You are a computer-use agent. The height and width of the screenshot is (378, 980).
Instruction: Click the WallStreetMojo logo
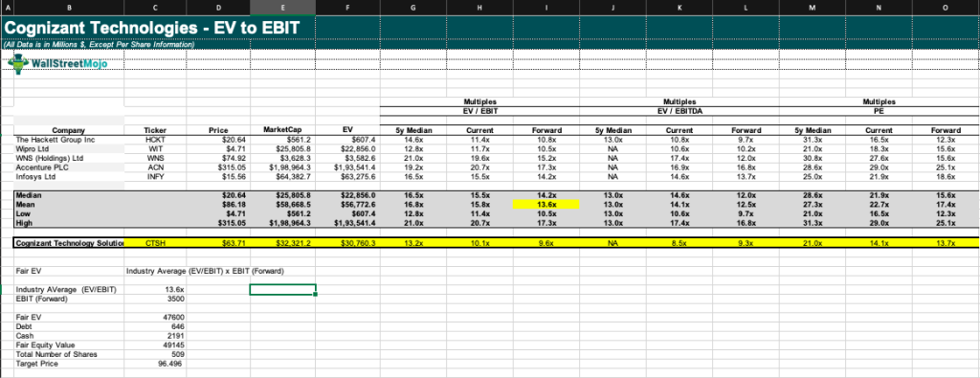[x=57, y=63]
